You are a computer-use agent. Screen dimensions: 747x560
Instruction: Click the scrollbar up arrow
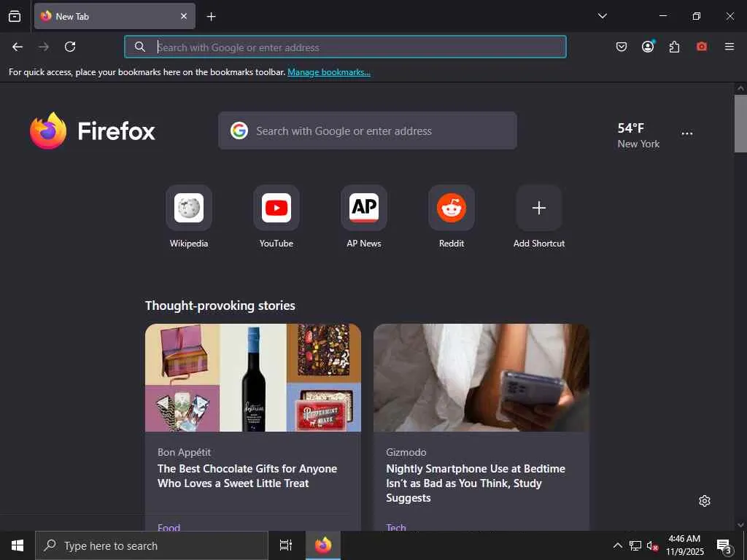pos(740,88)
